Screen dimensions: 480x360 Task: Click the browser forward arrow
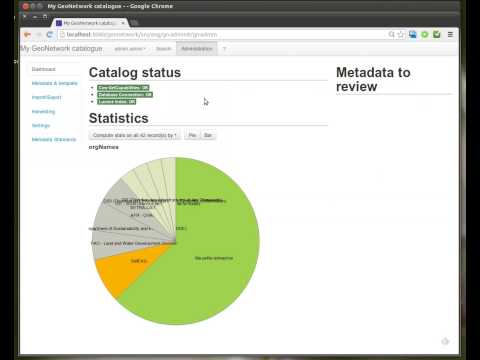point(39,35)
